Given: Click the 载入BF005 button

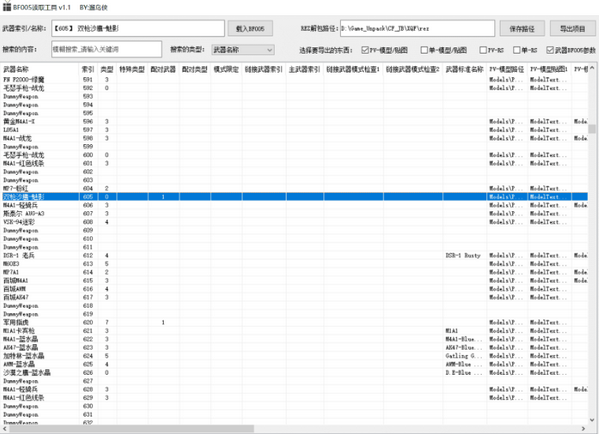Looking at the screenshot, I should point(250,28).
